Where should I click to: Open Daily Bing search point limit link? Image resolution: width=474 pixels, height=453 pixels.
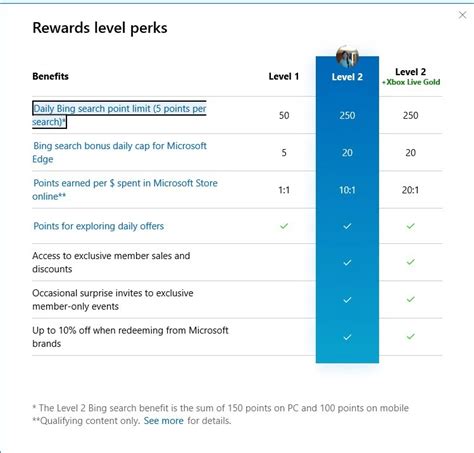119,115
